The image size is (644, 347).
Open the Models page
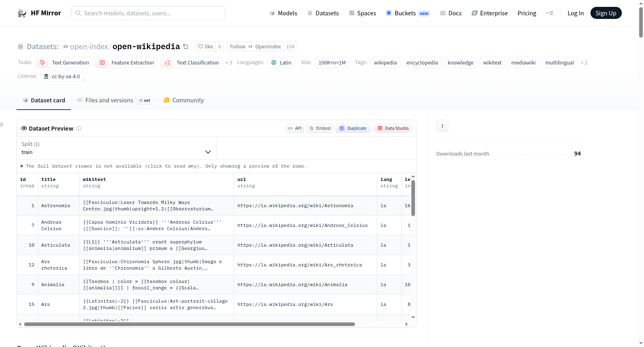click(x=283, y=13)
